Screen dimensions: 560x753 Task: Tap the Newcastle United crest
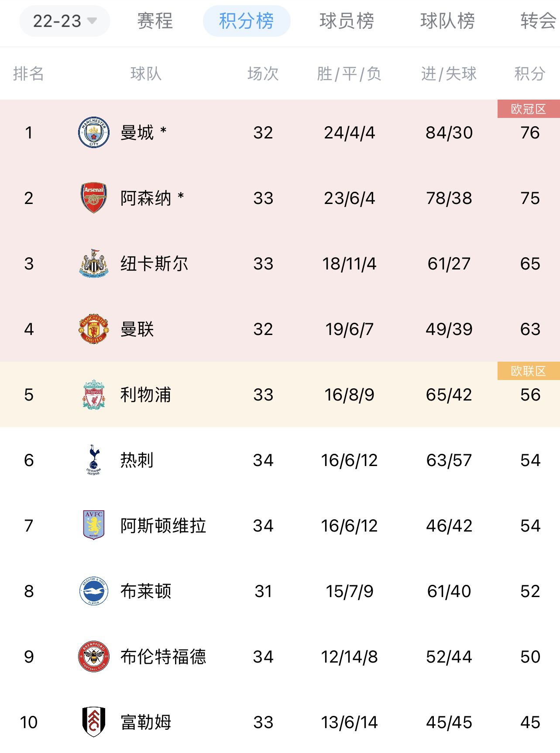[94, 263]
